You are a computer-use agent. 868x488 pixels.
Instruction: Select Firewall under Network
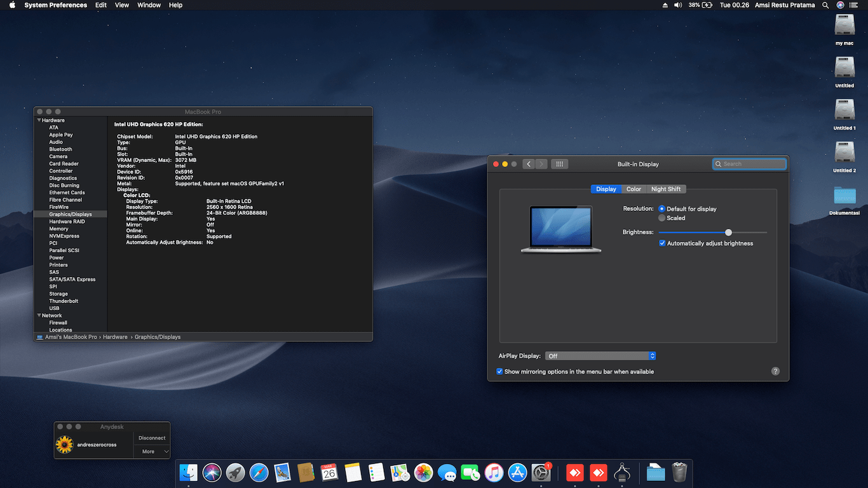coord(58,323)
